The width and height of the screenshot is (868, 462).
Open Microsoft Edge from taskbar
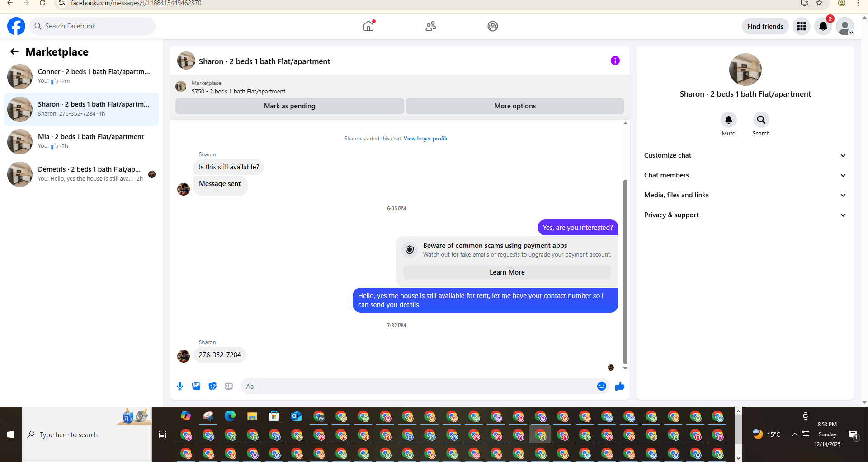(x=230, y=416)
